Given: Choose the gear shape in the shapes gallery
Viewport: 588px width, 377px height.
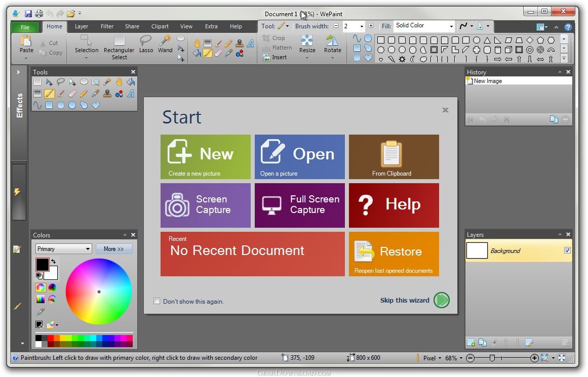Looking at the screenshot, I should click(x=402, y=59).
